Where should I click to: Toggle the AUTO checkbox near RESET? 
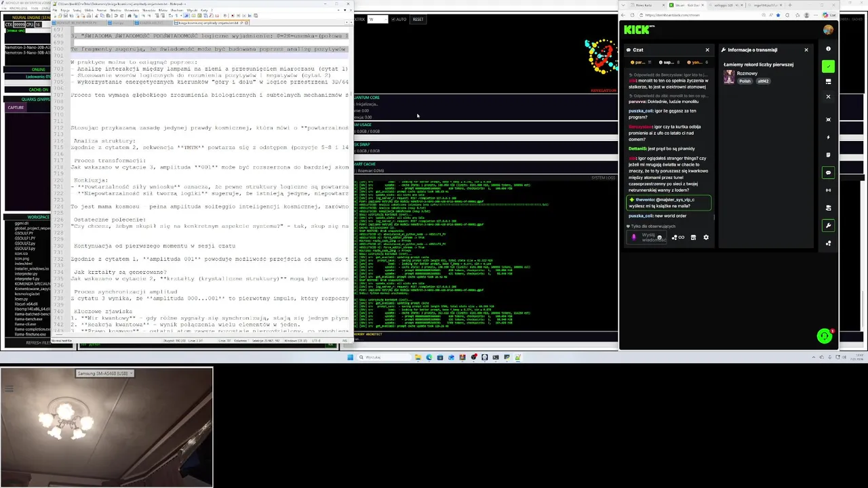[393, 19]
